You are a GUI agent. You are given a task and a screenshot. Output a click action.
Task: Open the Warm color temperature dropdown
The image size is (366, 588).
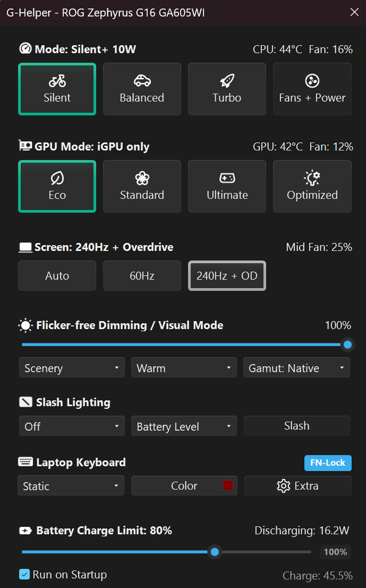[184, 368]
